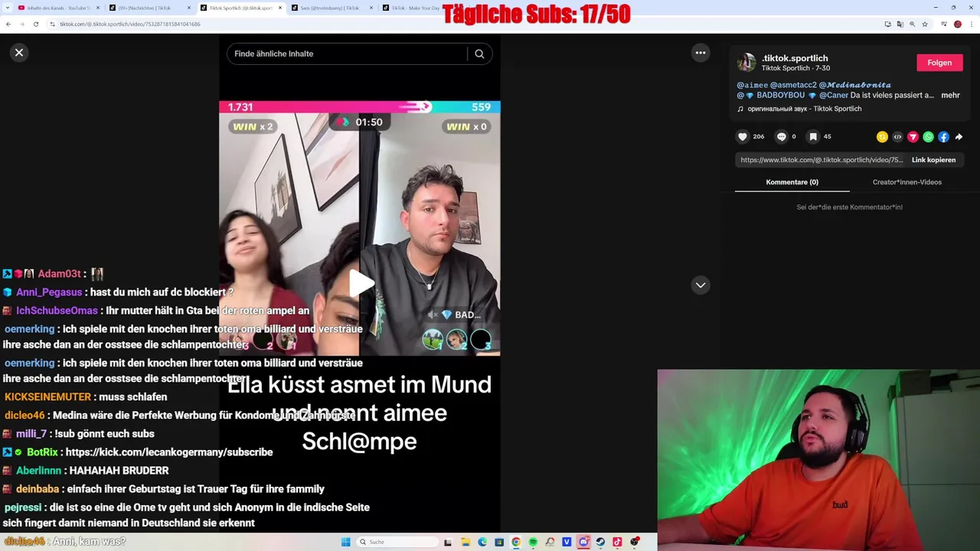
Task: Send to friends with red arrow icon
Action: [x=913, y=137]
